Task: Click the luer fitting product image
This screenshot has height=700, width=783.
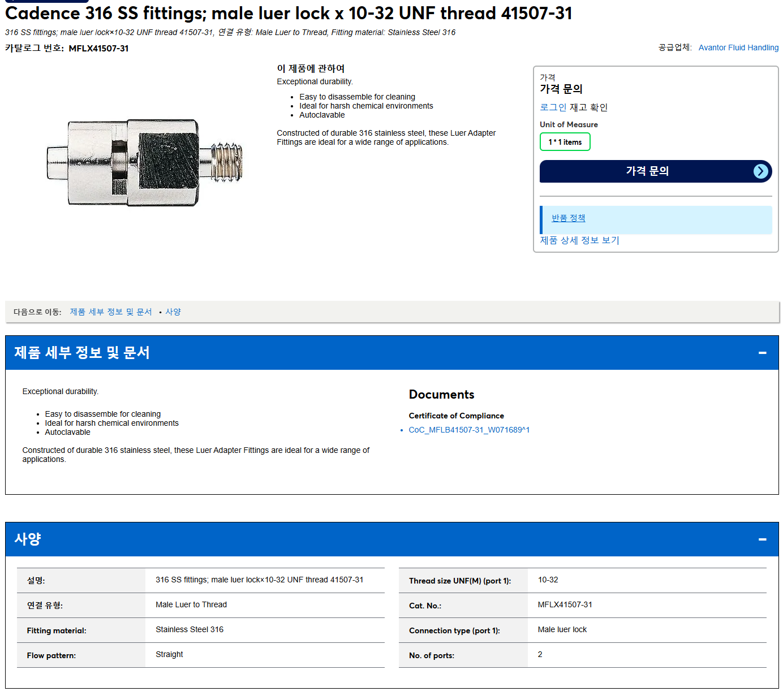Action: pyautogui.click(x=145, y=163)
